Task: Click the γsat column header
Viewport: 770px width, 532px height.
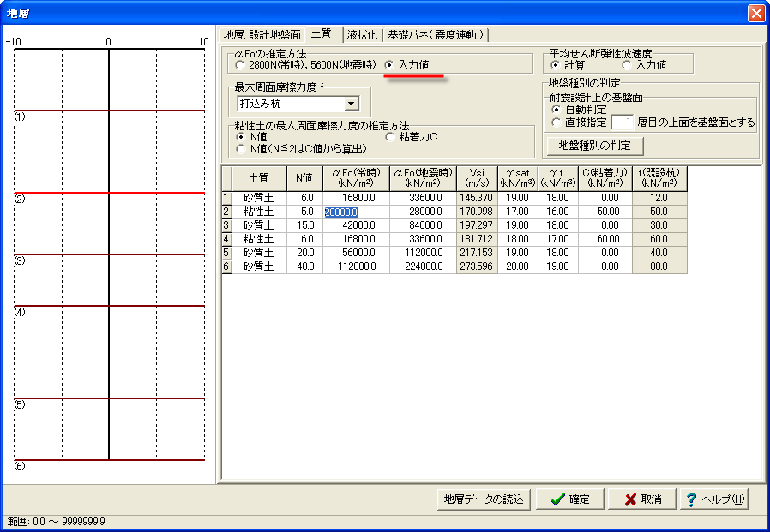Action: 518,178
